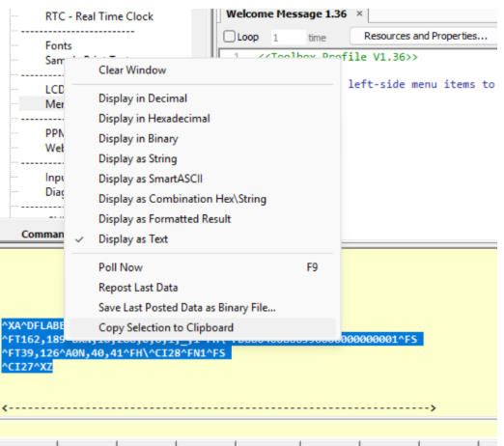
Task: Click the ^FT39,126^A0N,40,41 output line
Action: point(117,353)
